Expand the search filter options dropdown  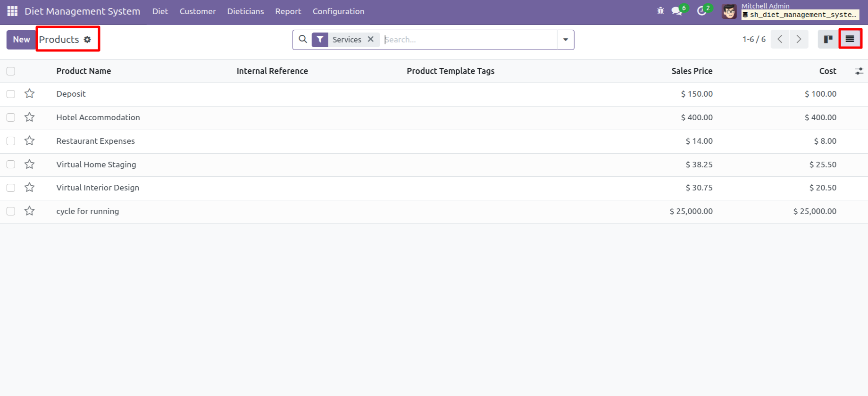pos(565,40)
